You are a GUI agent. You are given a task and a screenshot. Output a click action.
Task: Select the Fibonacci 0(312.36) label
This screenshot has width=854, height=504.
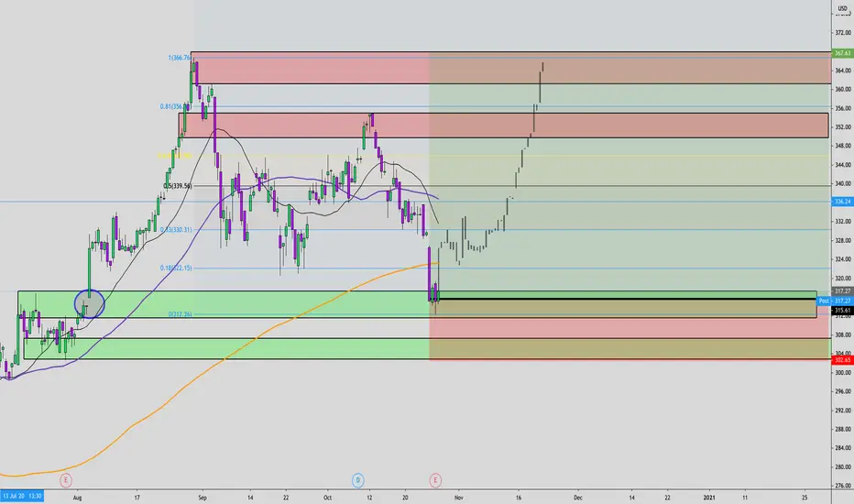coord(180,314)
